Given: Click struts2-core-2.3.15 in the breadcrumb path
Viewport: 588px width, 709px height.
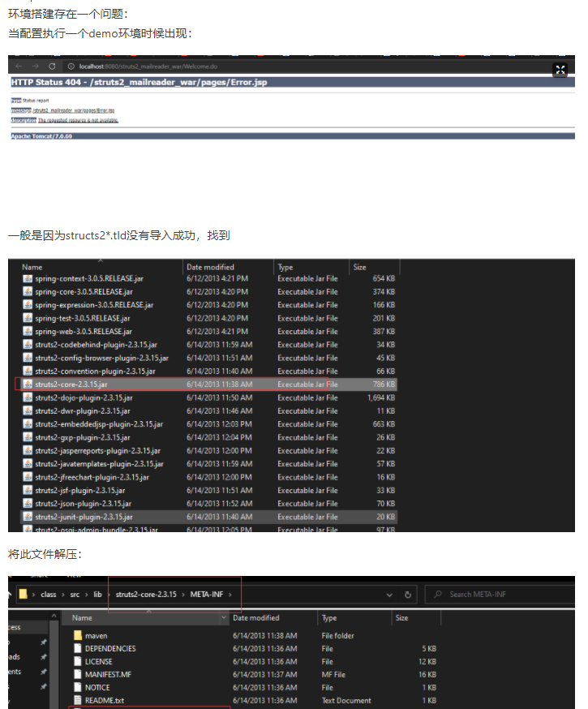Looking at the screenshot, I should [146, 594].
